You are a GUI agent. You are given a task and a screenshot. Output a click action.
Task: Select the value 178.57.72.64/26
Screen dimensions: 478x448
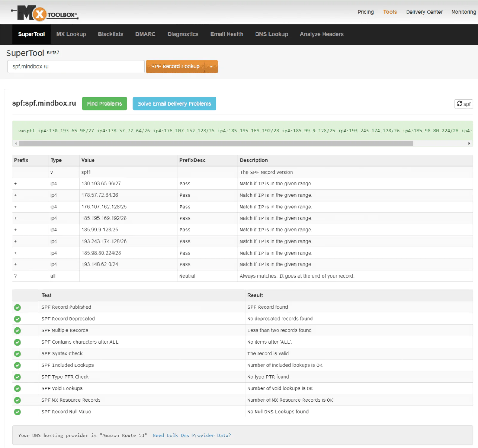coord(100,195)
